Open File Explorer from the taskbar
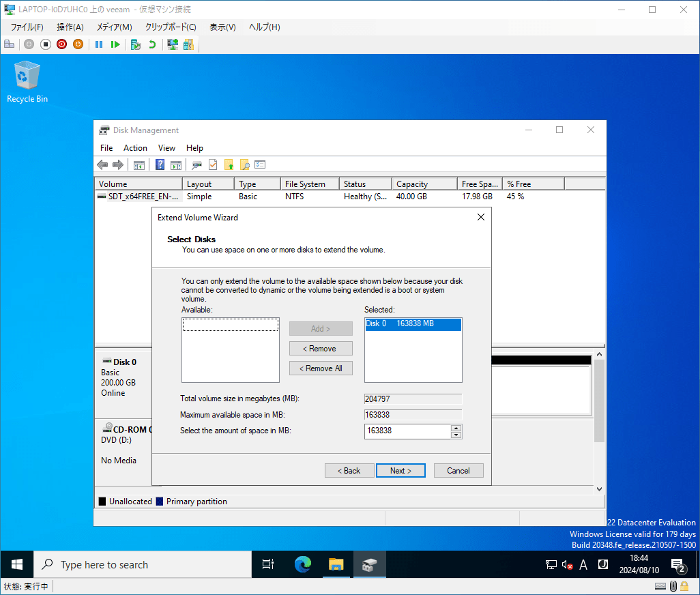 (x=336, y=565)
